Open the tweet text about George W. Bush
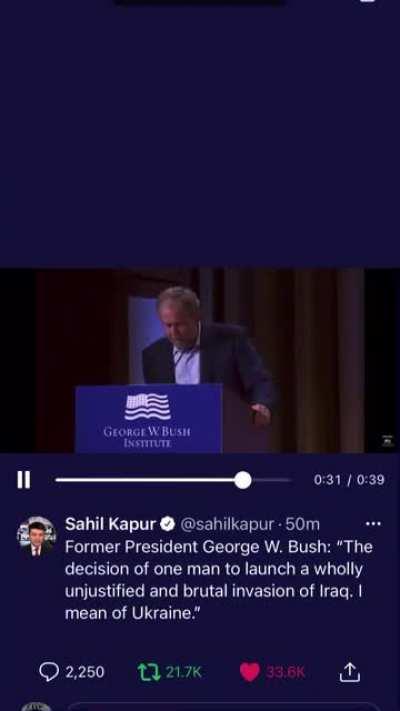Image resolution: width=400 pixels, height=711 pixels. (219, 580)
